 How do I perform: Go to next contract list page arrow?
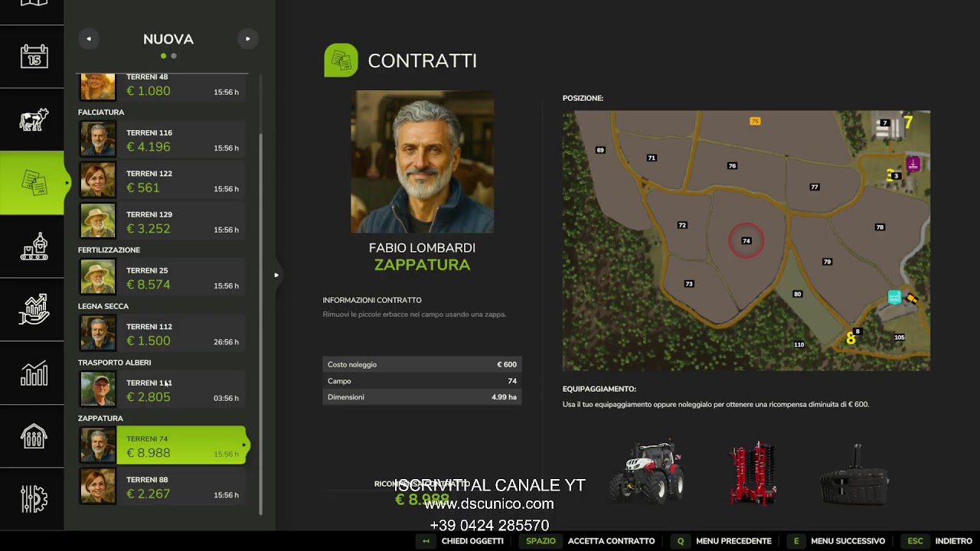coord(247,39)
